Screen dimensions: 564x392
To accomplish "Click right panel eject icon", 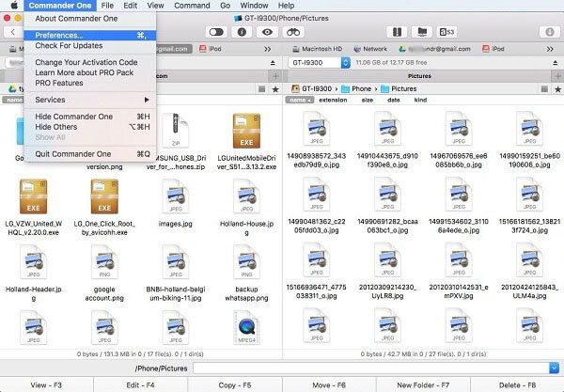I will (556, 63).
